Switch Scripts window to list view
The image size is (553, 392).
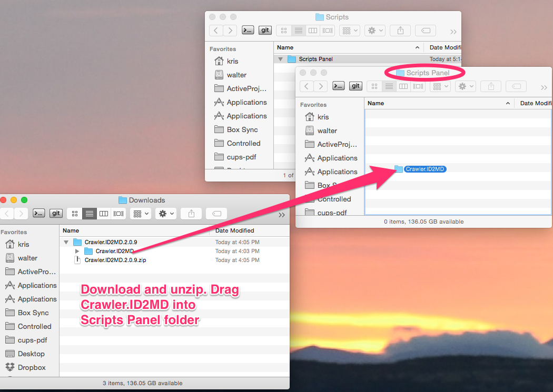click(x=299, y=31)
